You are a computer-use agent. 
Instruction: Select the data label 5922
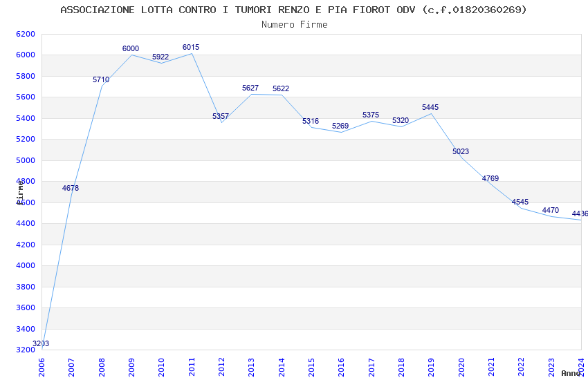pyautogui.click(x=160, y=57)
